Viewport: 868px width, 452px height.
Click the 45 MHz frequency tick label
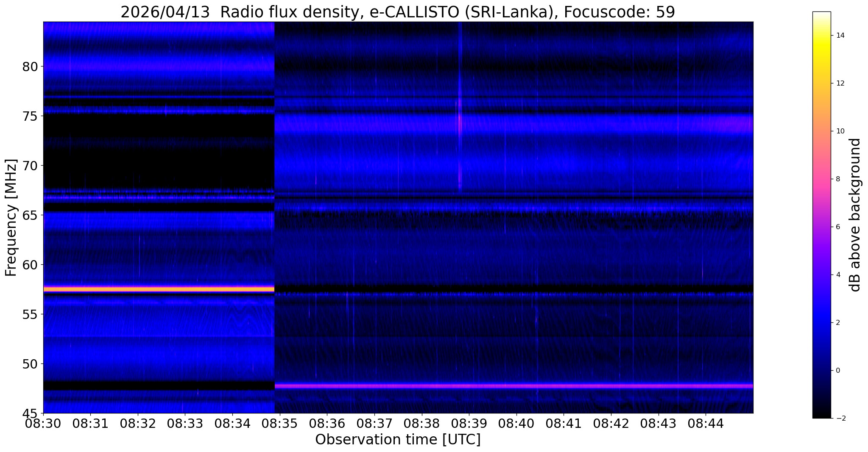coord(31,413)
